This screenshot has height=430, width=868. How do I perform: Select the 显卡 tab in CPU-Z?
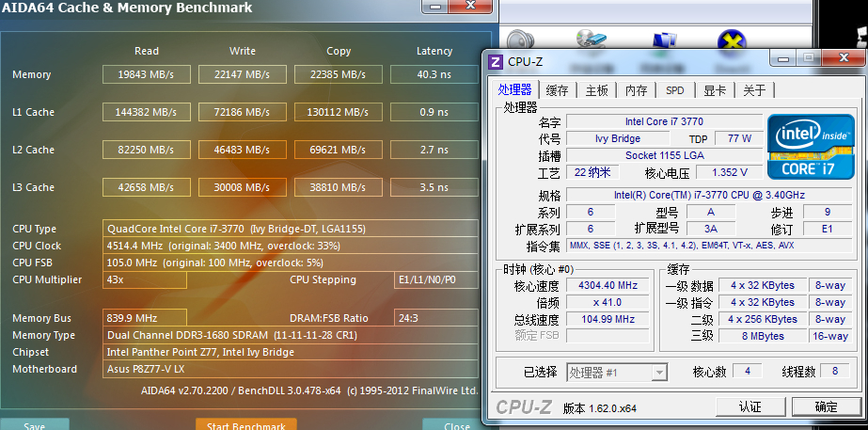point(715,90)
